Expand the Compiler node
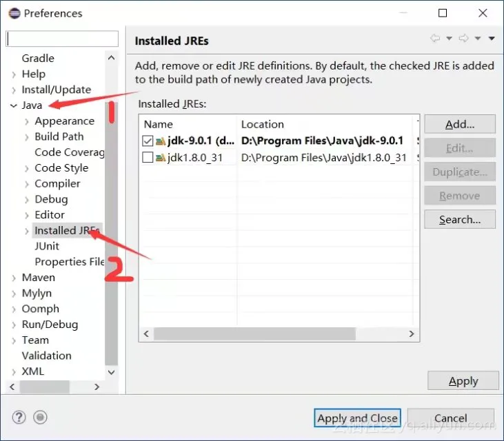This screenshot has height=441, width=504. pos(27,184)
